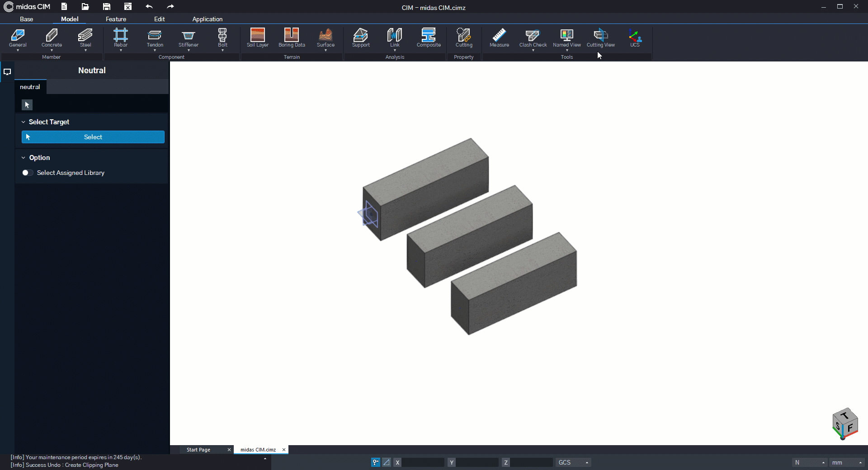868x470 pixels.
Task: Activate the Measure tool
Action: [x=499, y=38]
